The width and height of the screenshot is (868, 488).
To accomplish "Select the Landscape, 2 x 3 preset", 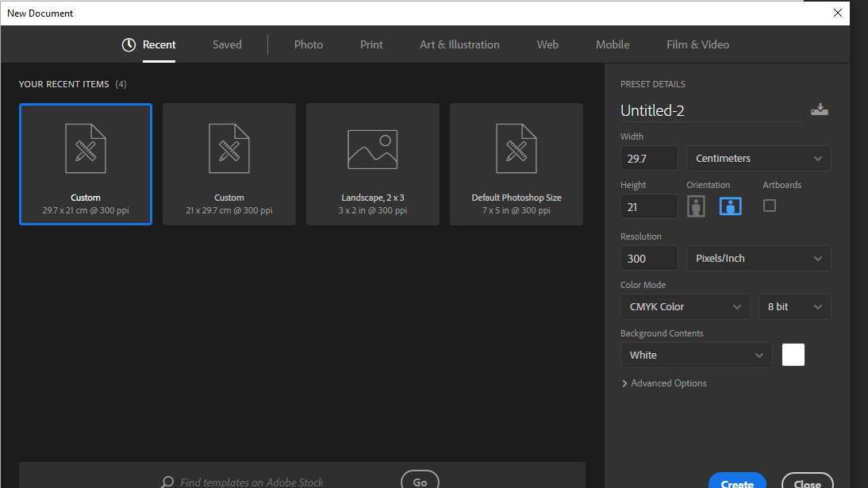I will click(x=373, y=164).
